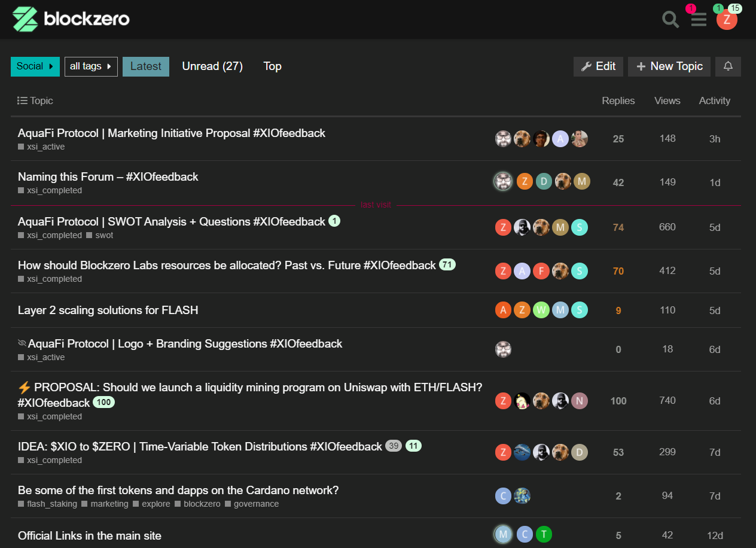Open the Social category dropdown

click(35, 66)
